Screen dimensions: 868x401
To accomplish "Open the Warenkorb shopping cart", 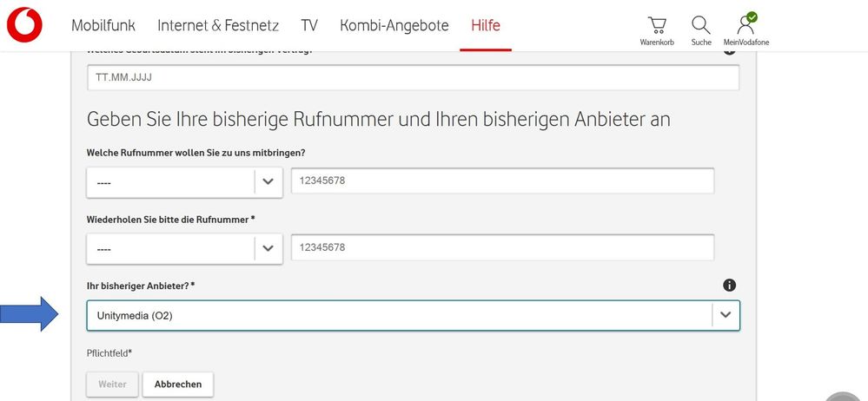I will [x=658, y=30].
